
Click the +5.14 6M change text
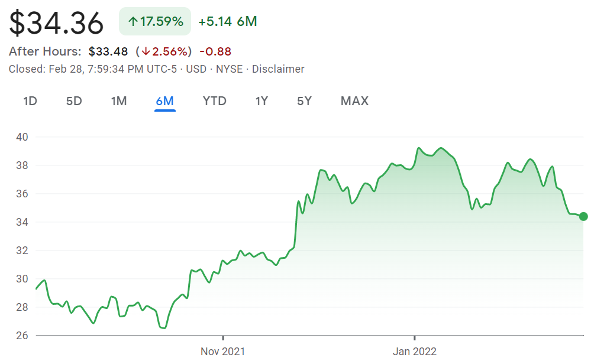(x=228, y=22)
